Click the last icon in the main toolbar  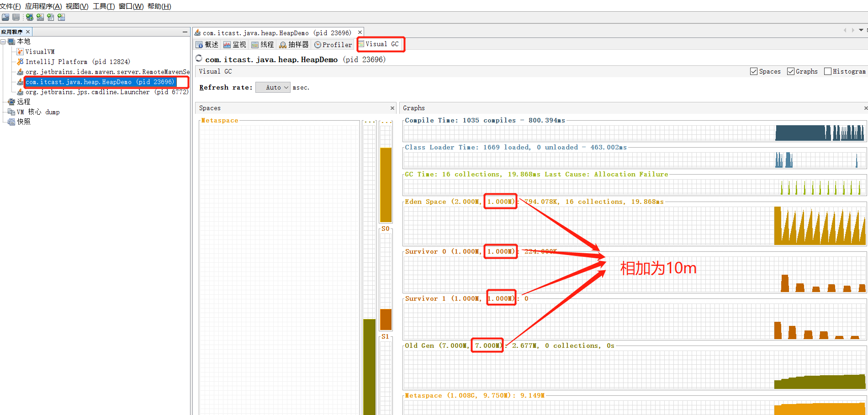[x=61, y=17]
